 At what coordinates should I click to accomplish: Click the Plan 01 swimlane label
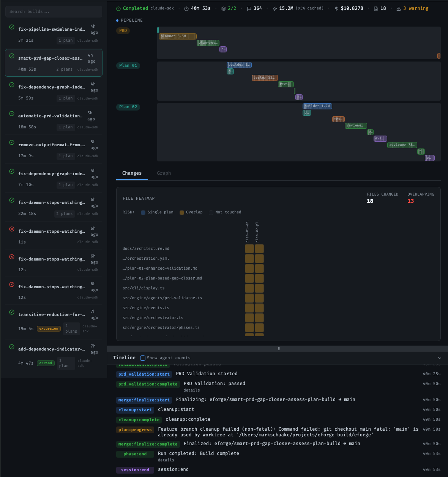point(128,65)
